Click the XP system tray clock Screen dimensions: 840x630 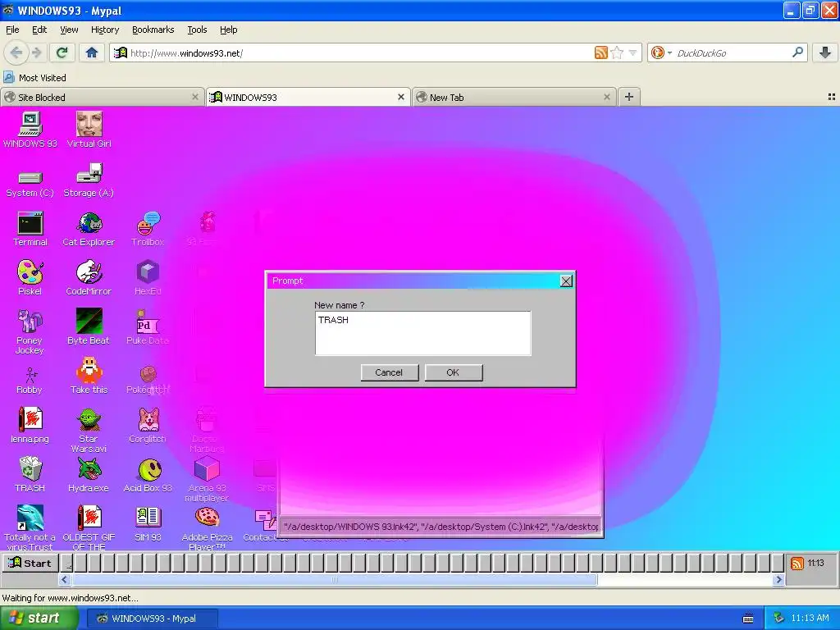[810, 618]
